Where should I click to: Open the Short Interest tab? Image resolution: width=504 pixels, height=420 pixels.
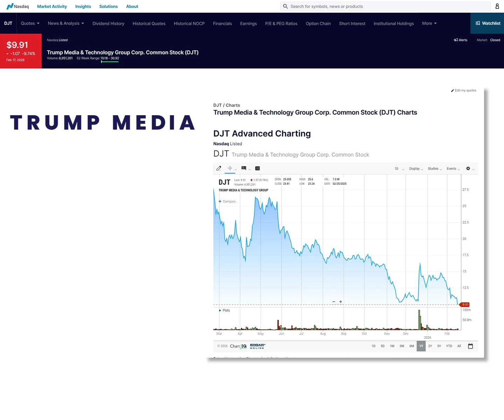pos(352,23)
